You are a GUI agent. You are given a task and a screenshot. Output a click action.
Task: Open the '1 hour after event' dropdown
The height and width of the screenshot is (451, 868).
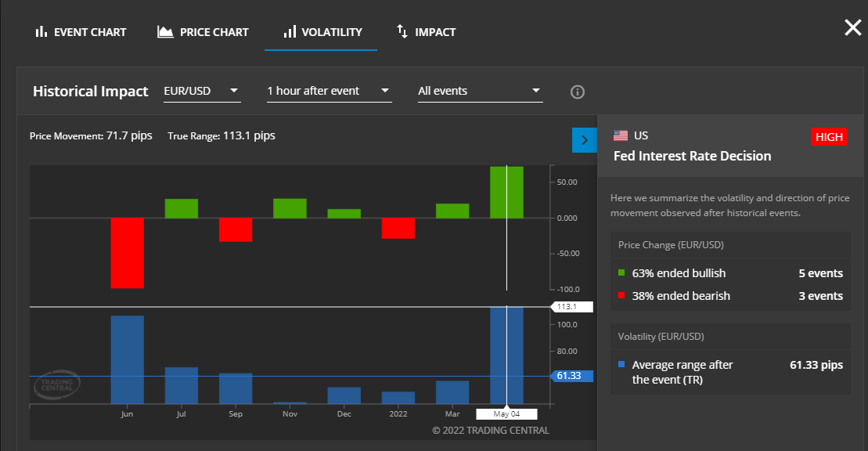point(329,91)
